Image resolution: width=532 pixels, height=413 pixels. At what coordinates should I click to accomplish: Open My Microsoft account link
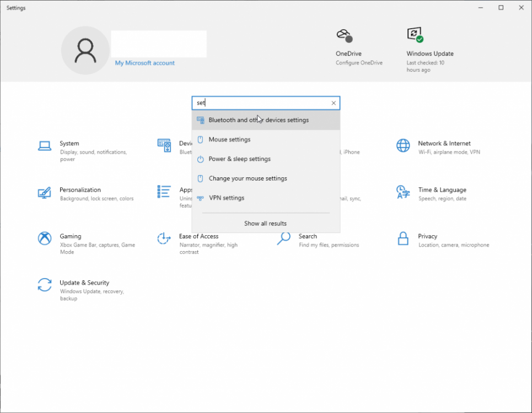[144, 63]
